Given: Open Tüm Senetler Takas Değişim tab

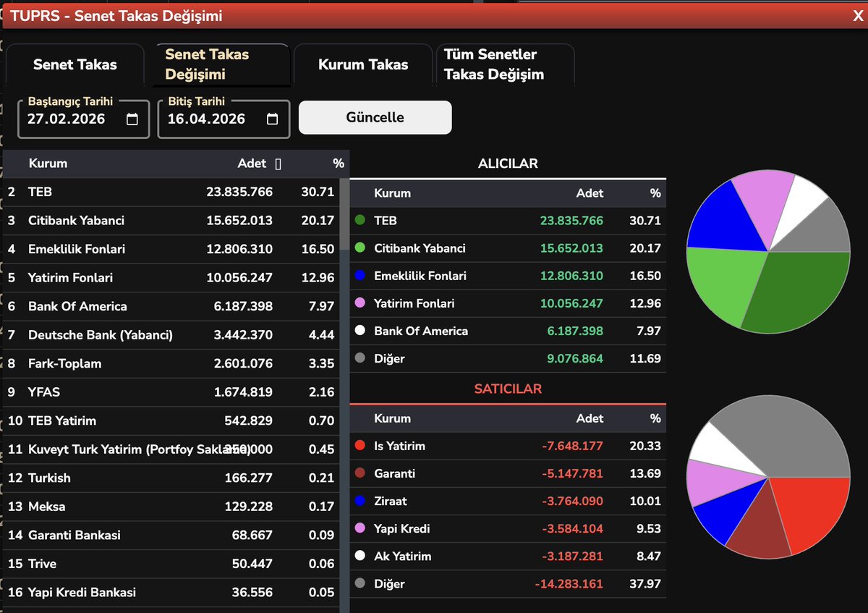Looking at the screenshot, I should click(505, 64).
